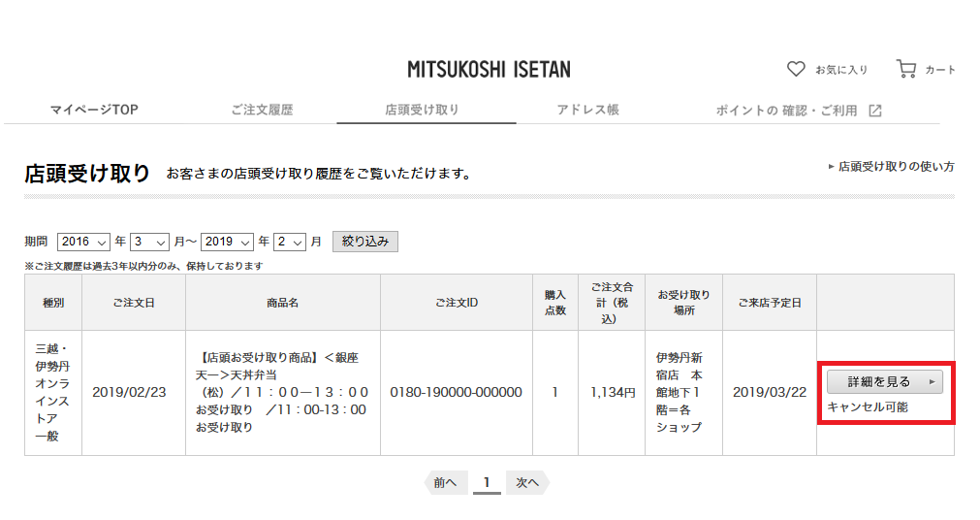Viewport: 980px width, 520px height.
Task: Open the start month dropdown showing 3
Action: pos(149,242)
